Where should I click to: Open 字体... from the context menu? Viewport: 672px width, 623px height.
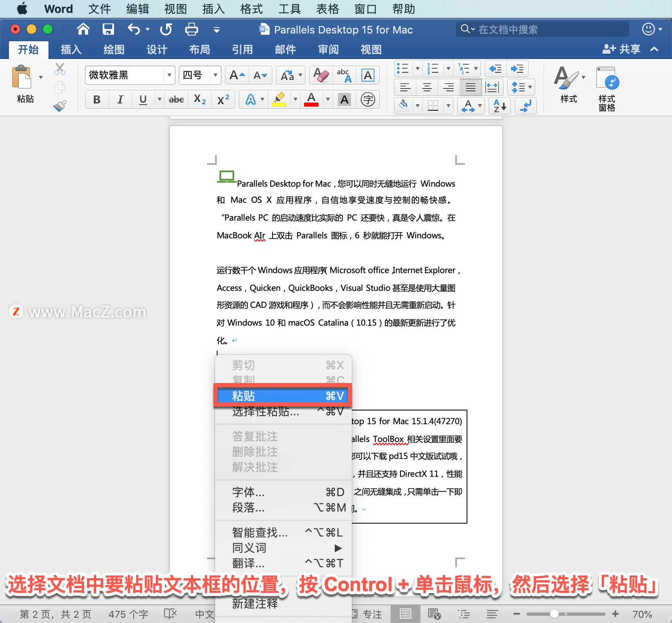coord(283,492)
